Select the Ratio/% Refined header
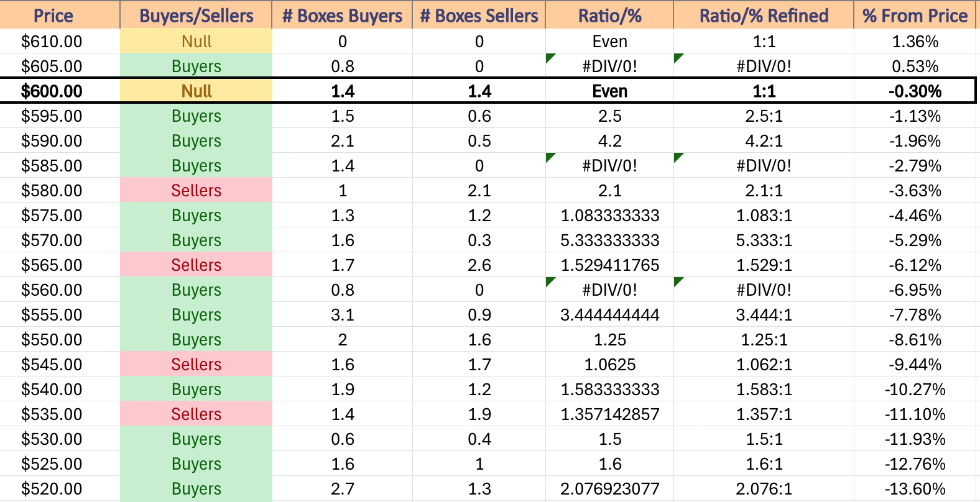The width and height of the screenshot is (980, 502). [764, 15]
